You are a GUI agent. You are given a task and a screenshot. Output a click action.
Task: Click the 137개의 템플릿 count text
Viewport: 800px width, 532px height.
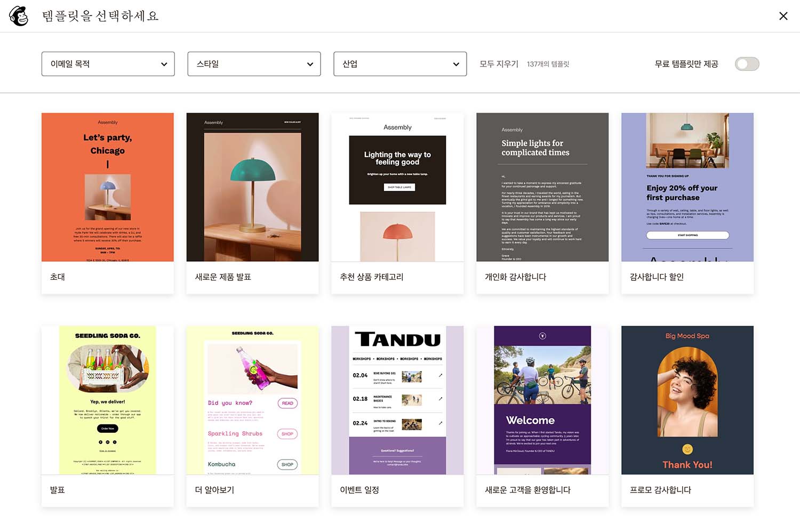click(x=548, y=64)
